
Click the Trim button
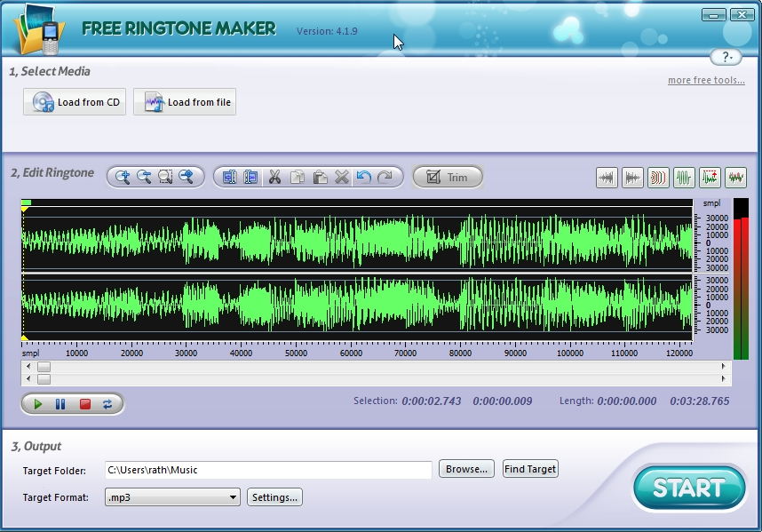448,177
